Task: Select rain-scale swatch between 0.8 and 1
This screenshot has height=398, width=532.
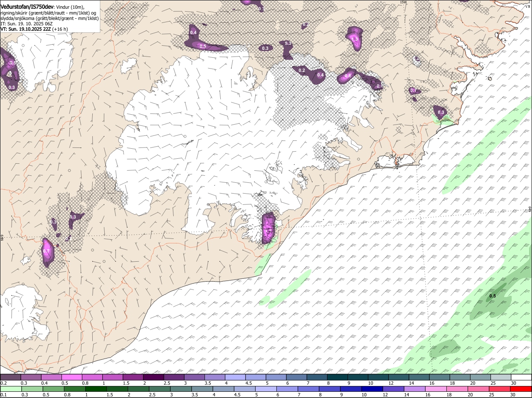Action: (74, 389)
